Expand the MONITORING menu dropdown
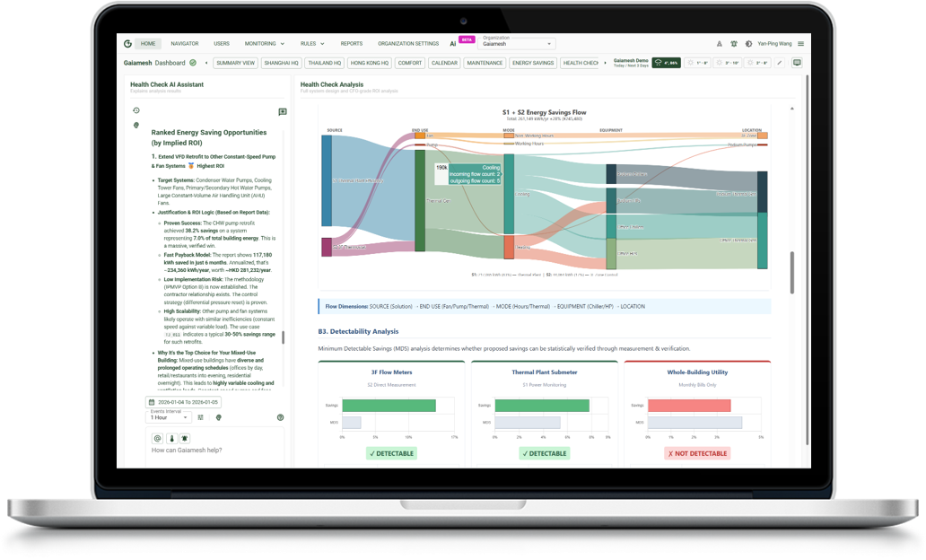 click(x=265, y=44)
